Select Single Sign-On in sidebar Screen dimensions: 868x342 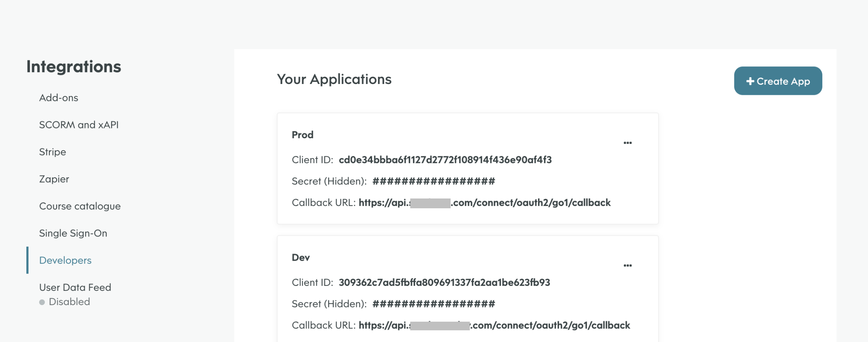pos(73,234)
